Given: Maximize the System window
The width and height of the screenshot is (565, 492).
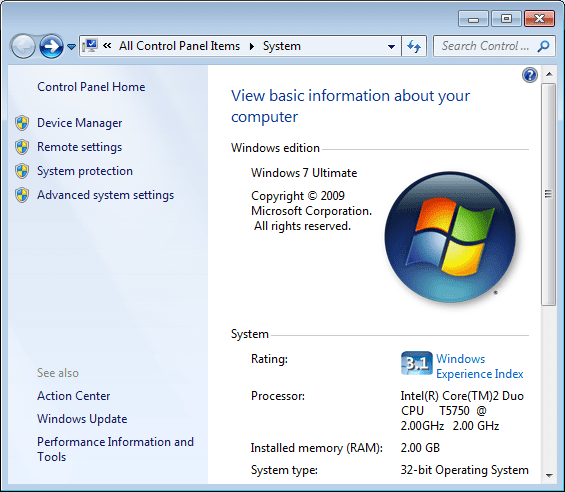Looking at the screenshot, I should click(x=506, y=19).
